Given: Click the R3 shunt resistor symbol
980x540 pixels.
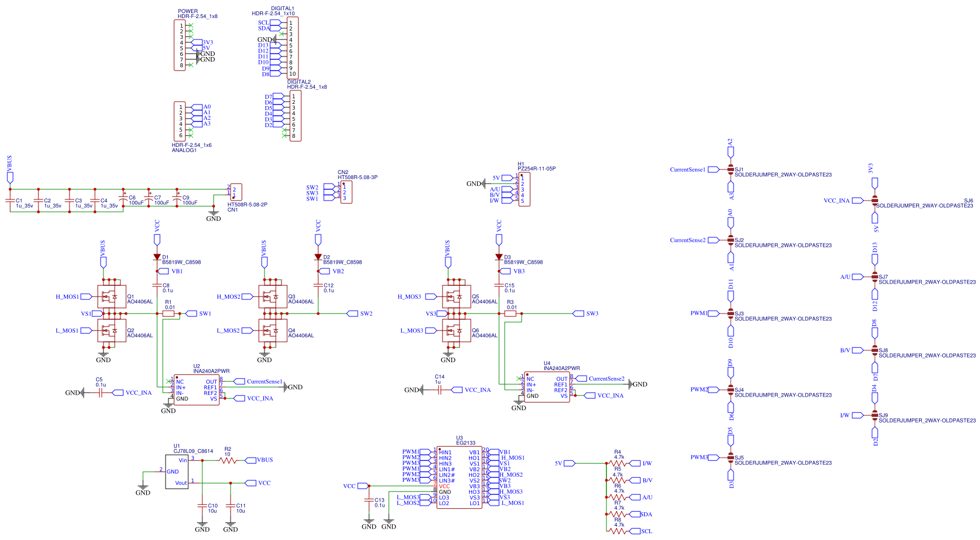Looking at the screenshot, I should pyautogui.click(x=510, y=313).
